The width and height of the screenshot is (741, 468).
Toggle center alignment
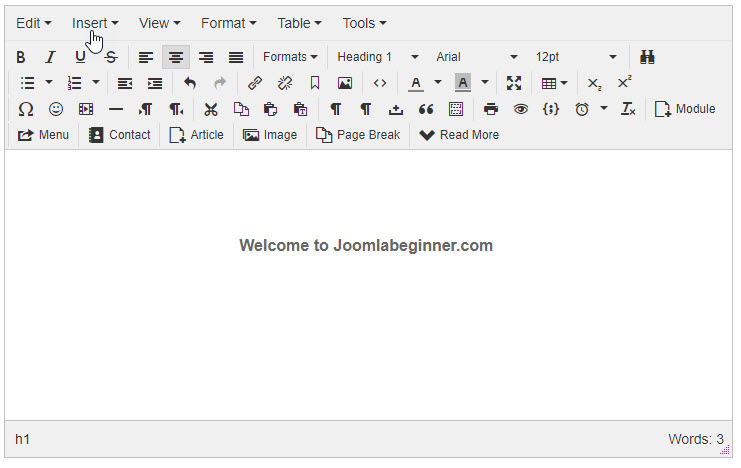click(x=176, y=57)
